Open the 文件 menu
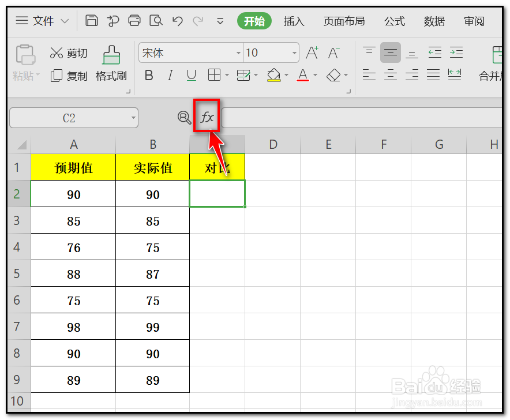This screenshot has height=420, width=510. click(x=43, y=21)
